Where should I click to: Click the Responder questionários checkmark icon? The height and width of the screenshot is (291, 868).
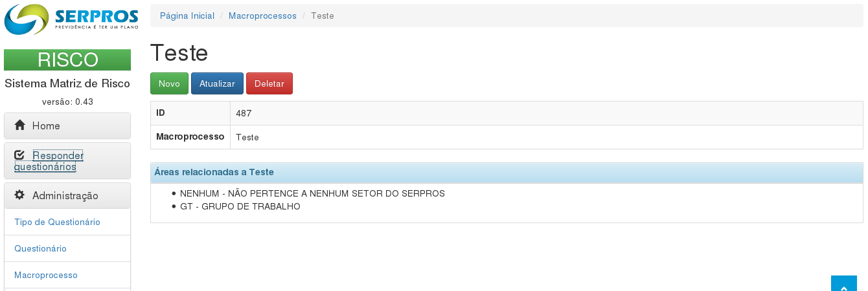click(19, 155)
